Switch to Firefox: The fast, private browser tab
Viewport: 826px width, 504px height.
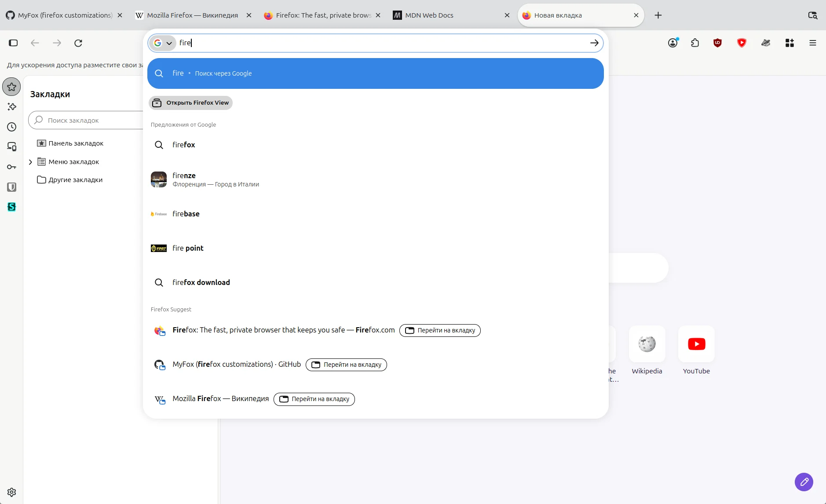pos(322,15)
